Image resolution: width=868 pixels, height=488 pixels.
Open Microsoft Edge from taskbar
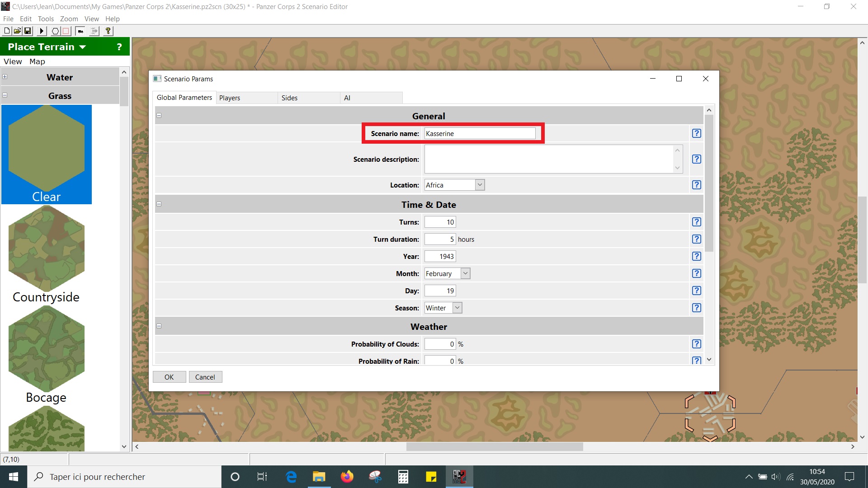[x=291, y=477]
